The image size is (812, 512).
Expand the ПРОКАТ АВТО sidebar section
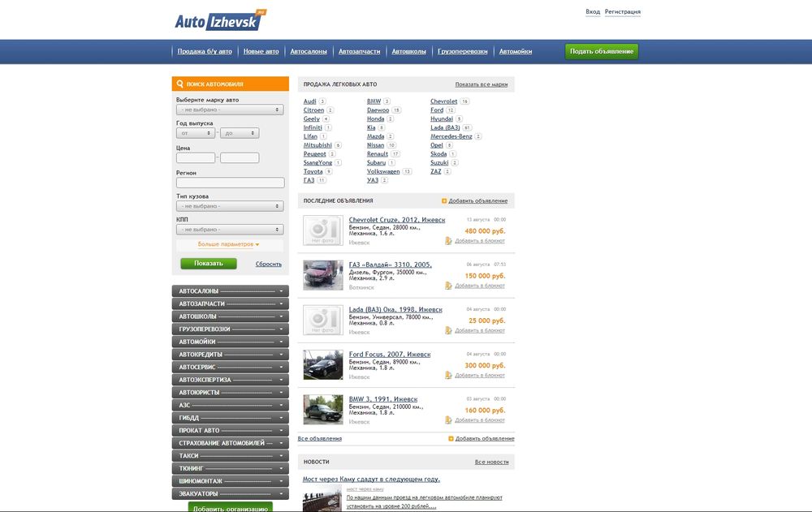(x=231, y=431)
